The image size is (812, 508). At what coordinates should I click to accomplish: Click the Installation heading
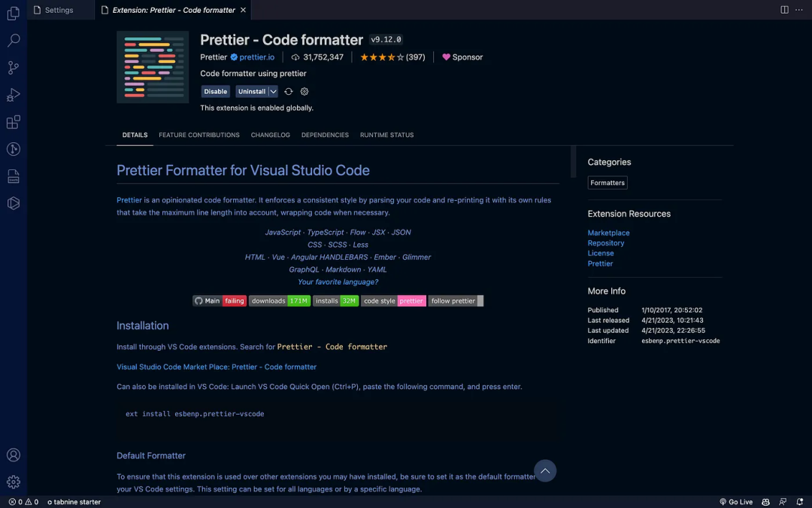142,326
